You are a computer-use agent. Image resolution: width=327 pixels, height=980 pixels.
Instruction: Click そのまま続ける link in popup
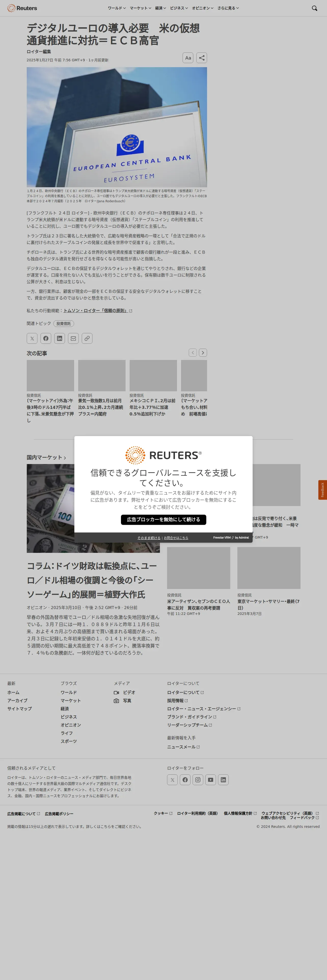[x=149, y=538]
